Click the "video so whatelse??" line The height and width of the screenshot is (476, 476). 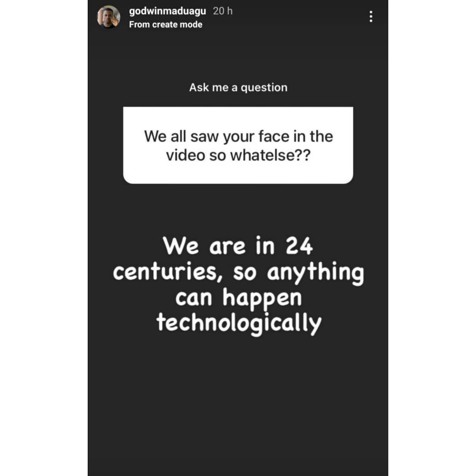click(238, 155)
